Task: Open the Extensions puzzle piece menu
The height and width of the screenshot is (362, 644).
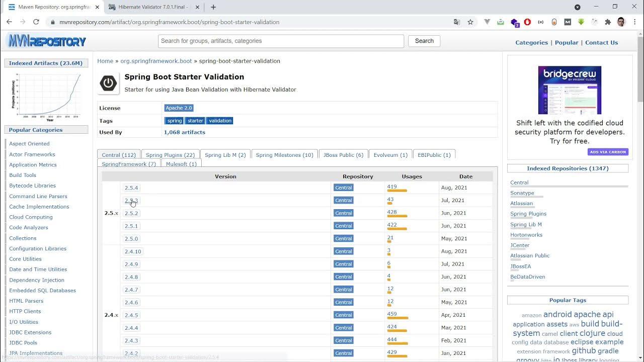Action: pos(608,22)
